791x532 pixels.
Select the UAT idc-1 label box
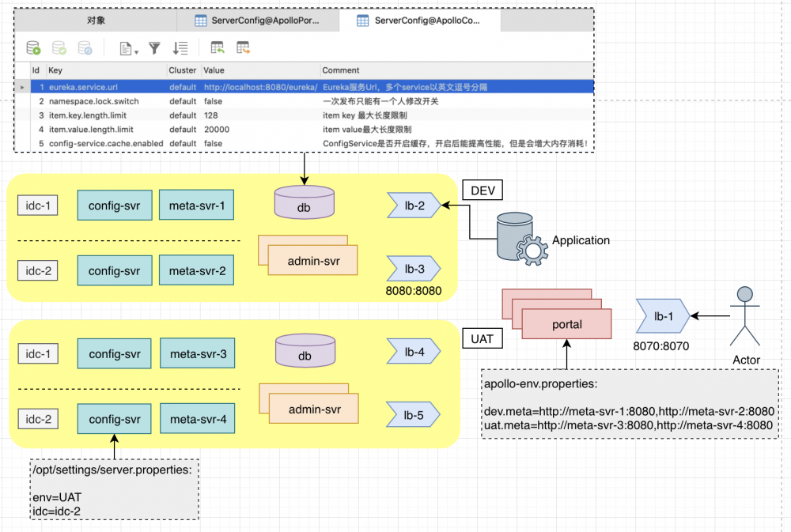(38, 353)
